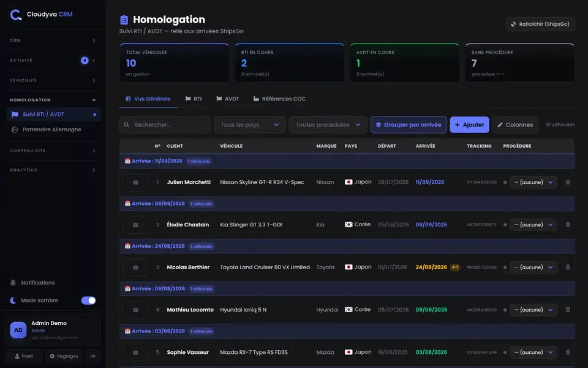
Task: Open the Tous les pays dropdown
Action: pos(250,125)
